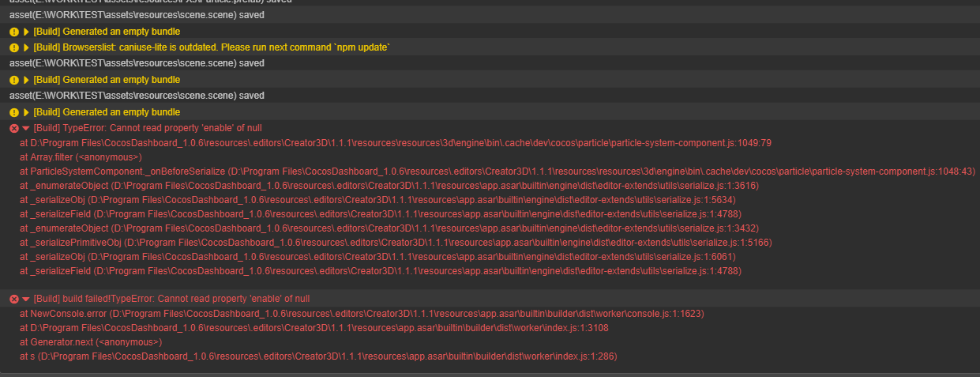Select the Browserslist 'npm update' warning text
The image size is (980, 377).
[212, 48]
